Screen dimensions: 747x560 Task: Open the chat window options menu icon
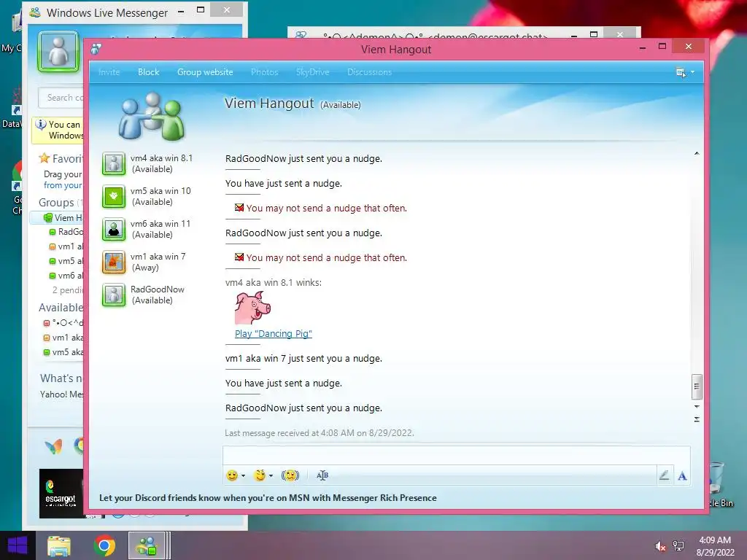(681, 72)
